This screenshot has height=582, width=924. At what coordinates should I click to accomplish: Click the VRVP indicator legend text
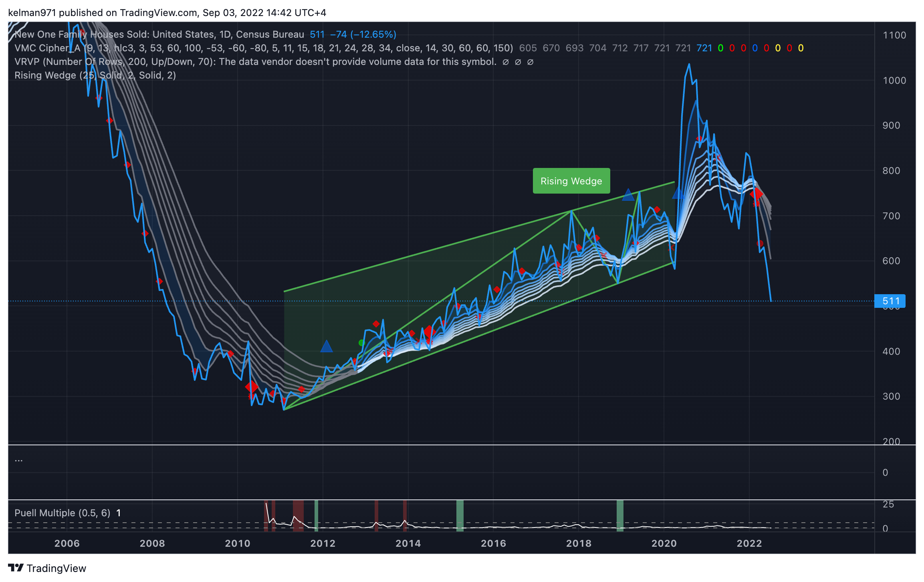point(255,62)
